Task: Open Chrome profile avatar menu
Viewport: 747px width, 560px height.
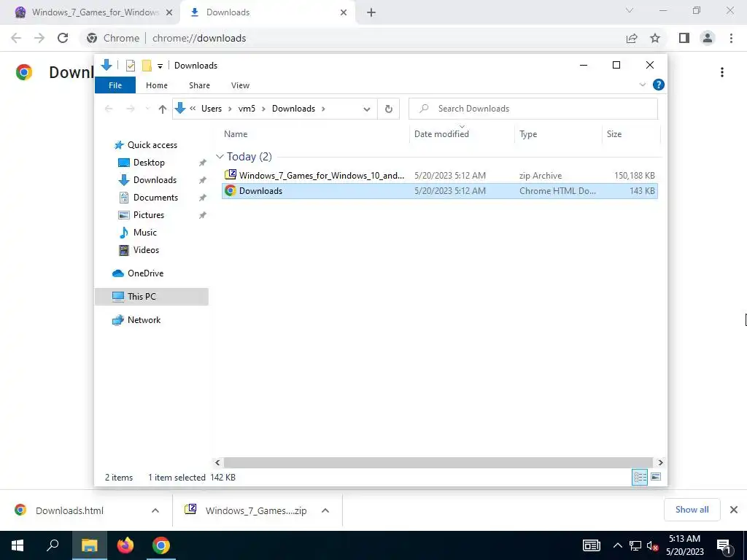Action: pyautogui.click(x=708, y=38)
